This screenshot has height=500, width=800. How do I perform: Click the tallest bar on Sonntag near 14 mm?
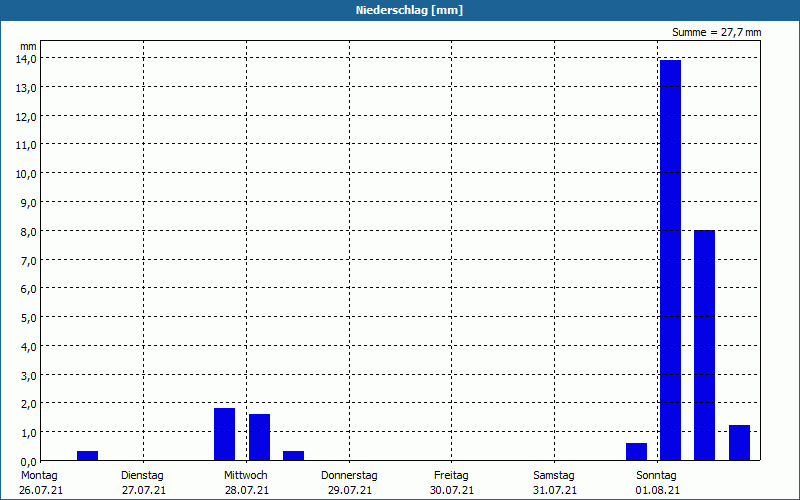click(670, 260)
